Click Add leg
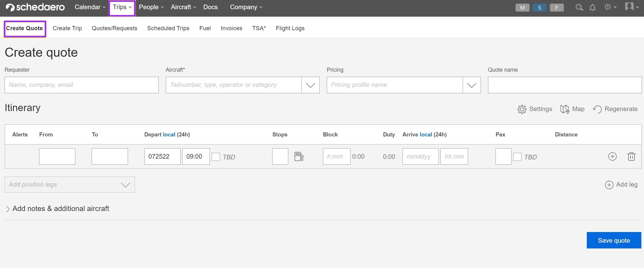This screenshot has height=268, width=644. pyautogui.click(x=621, y=185)
